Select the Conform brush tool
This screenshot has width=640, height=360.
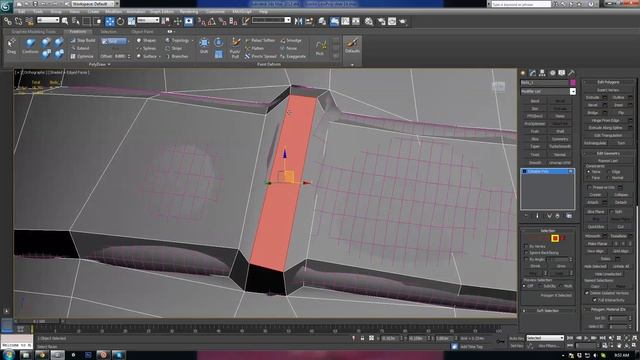30,46
